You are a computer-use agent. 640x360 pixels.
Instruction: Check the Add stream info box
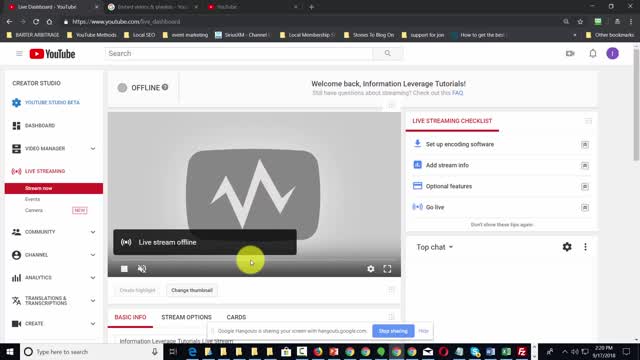click(585, 165)
